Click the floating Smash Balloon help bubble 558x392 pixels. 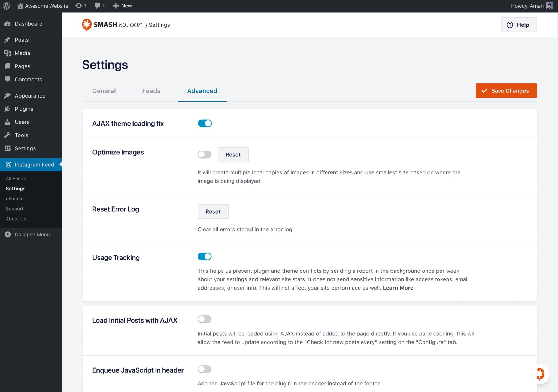[541, 374]
